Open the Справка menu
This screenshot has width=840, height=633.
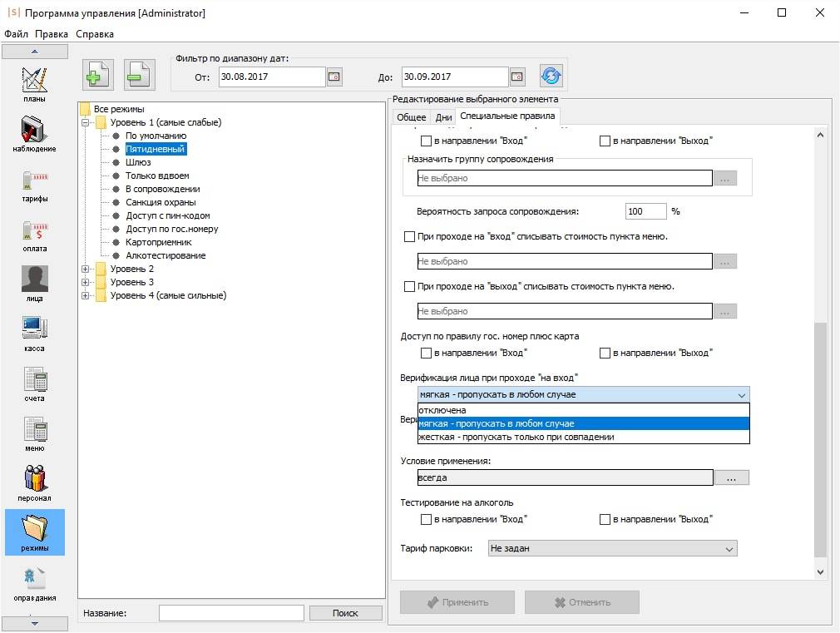coord(95,34)
